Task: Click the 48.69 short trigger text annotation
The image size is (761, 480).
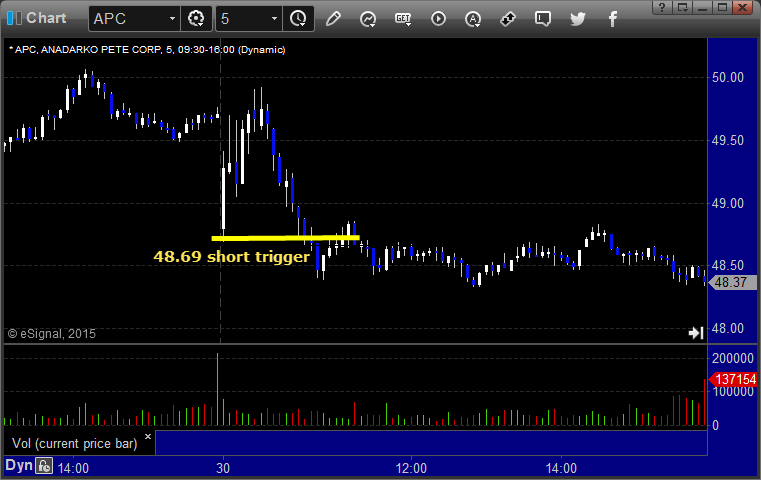Action: (232, 257)
